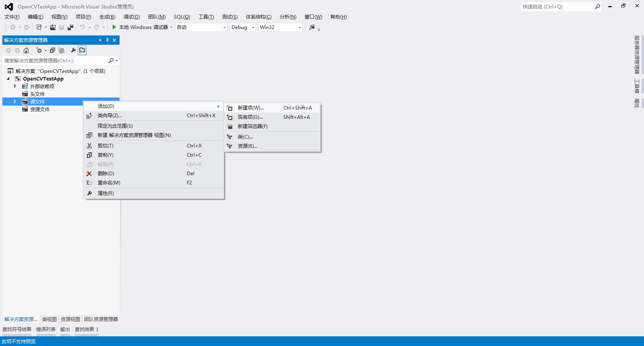Switch to the 类视图 tab
The image size is (644, 346).
(50, 319)
